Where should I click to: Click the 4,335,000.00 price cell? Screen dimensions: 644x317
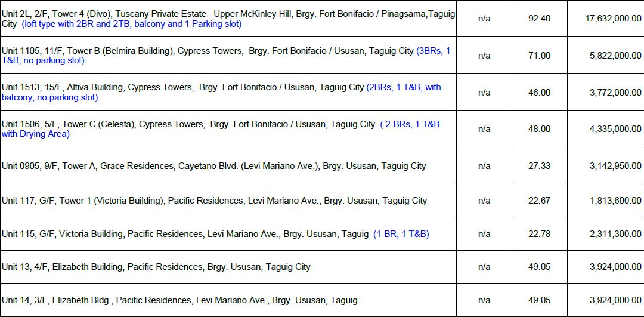tap(615, 129)
